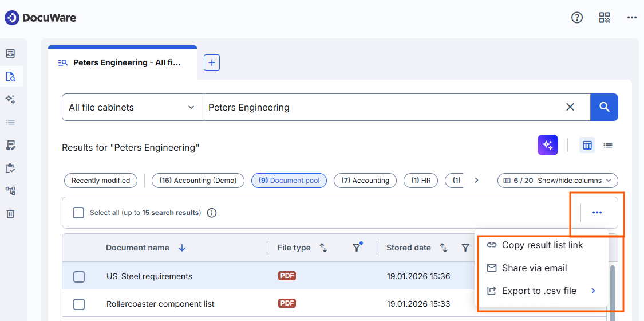Viewport: 644px width, 321px height.
Task: Click File type sort arrows
Action: coord(323,248)
